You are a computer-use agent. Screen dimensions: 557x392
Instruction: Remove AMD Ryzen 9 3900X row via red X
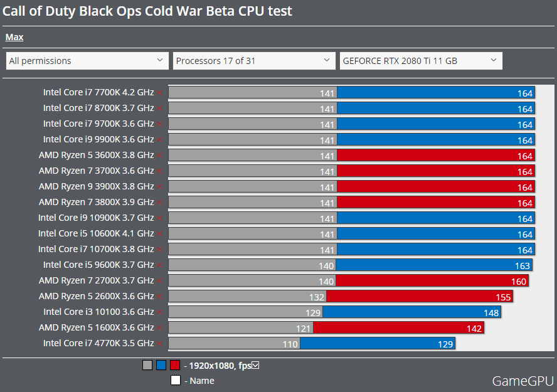pos(159,187)
